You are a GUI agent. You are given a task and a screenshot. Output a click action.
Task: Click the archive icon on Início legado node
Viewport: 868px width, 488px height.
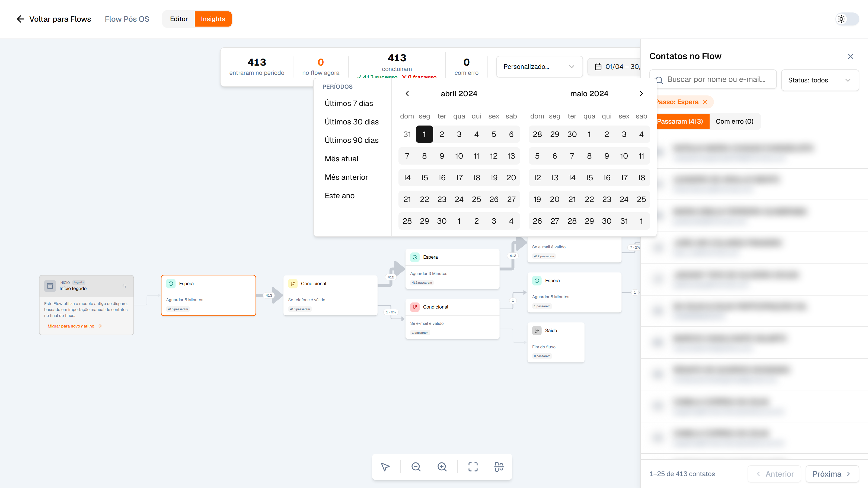click(50, 286)
